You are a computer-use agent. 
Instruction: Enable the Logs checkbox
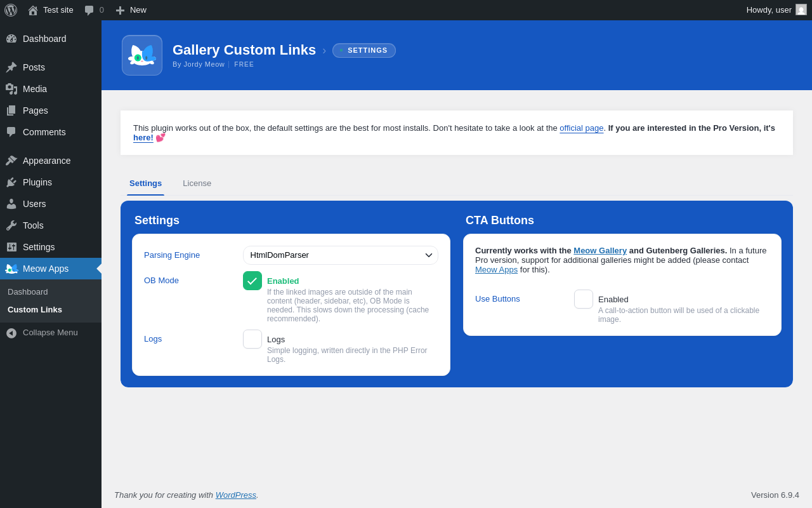pyautogui.click(x=252, y=339)
